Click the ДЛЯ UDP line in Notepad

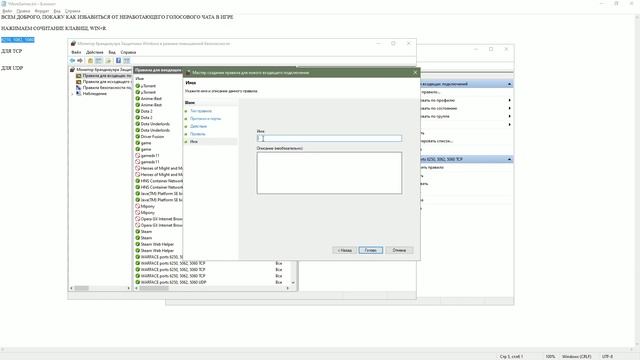(x=12, y=68)
